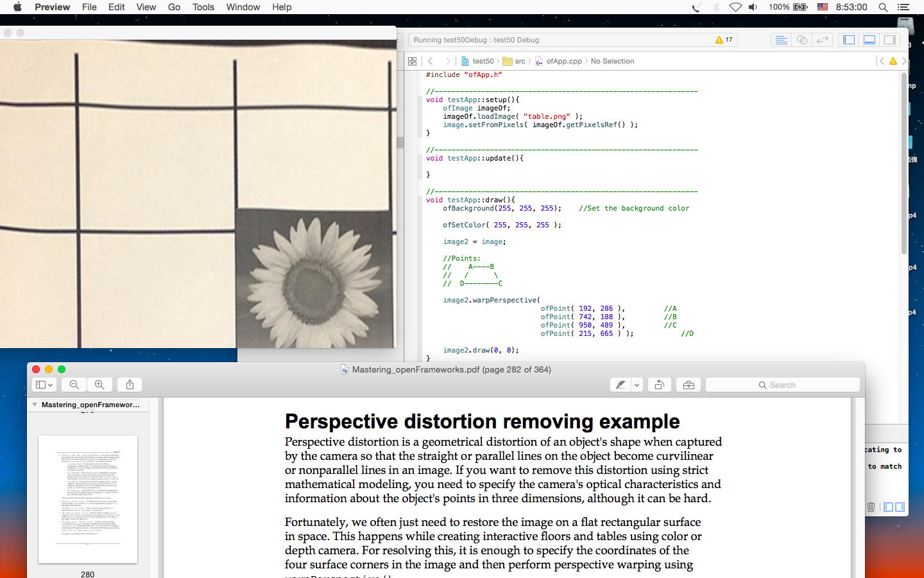
Task: Toggle the Xcode navigator panel
Action: click(849, 40)
